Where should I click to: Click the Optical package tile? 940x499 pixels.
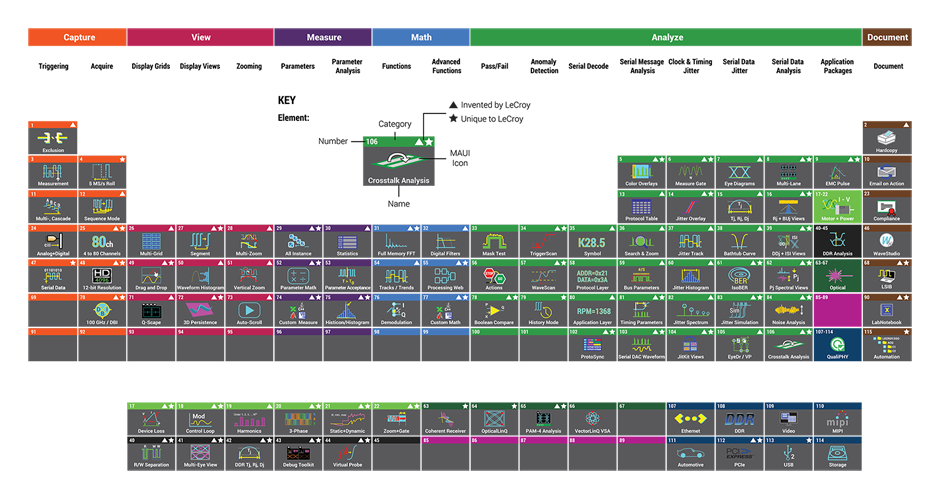coord(837,276)
